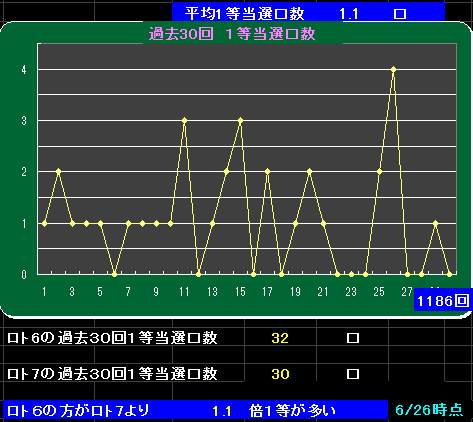Click the data marker at draw 17 with value 2
Screen dimensions: 473x422
coord(267,171)
